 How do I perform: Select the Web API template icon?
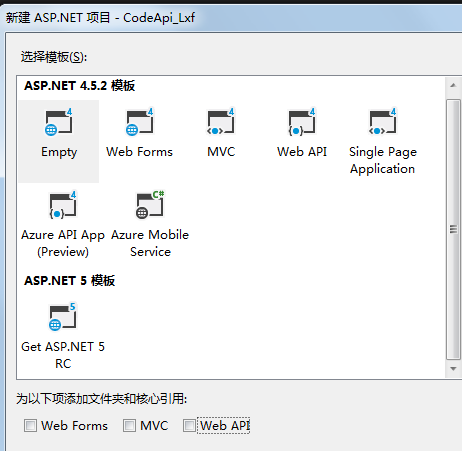[302, 122]
